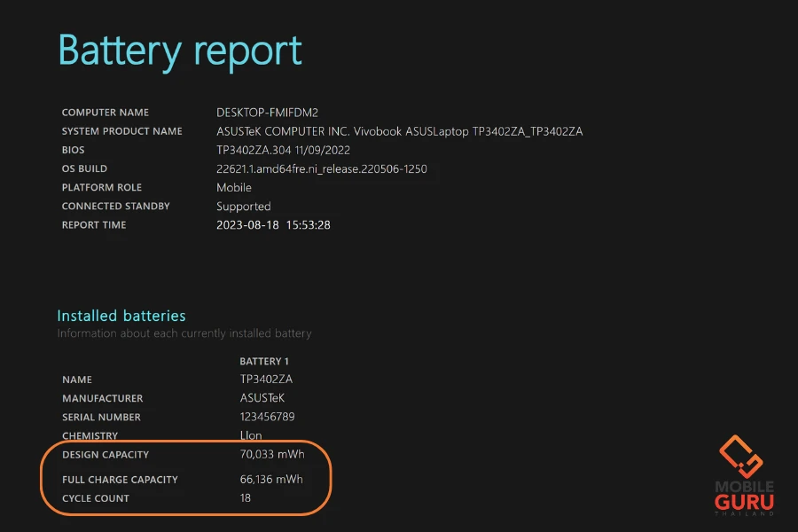798x532 pixels.
Task: Select the SYSTEM PRODUCT NAME label
Action: tap(121, 131)
